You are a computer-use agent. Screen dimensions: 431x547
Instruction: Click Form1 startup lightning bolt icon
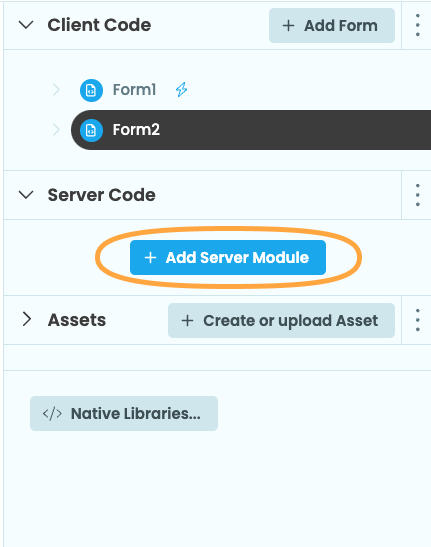pos(181,90)
